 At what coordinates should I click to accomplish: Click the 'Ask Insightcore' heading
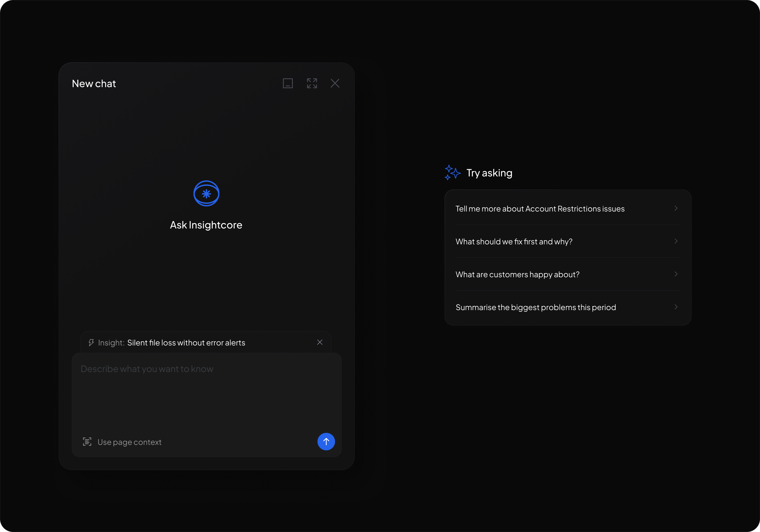(x=206, y=225)
